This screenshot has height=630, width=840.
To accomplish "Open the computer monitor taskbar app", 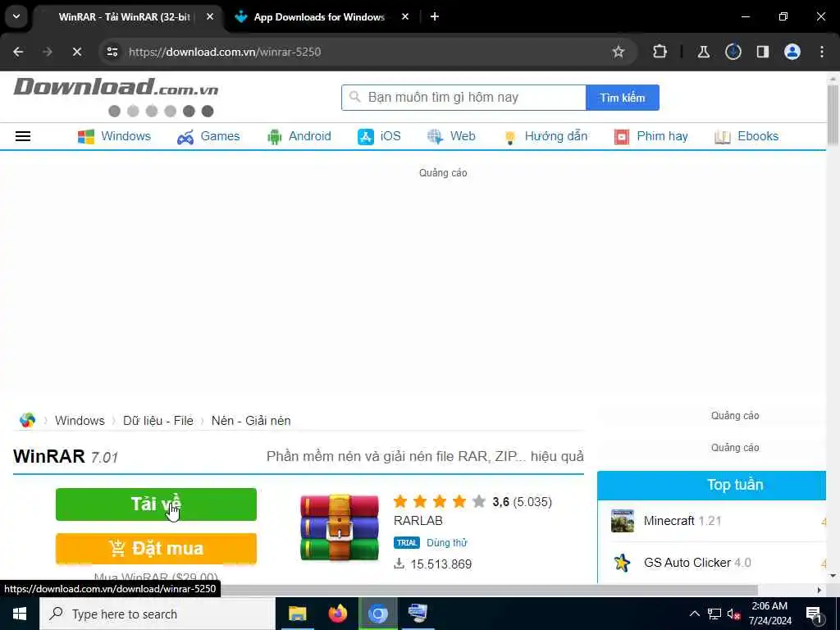I will (x=418, y=614).
